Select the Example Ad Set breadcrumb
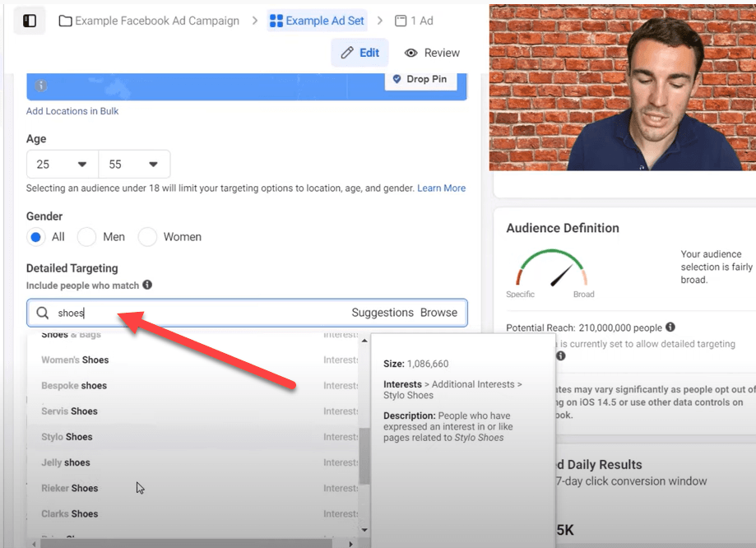756x548 pixels. click(x=317, y=21)
